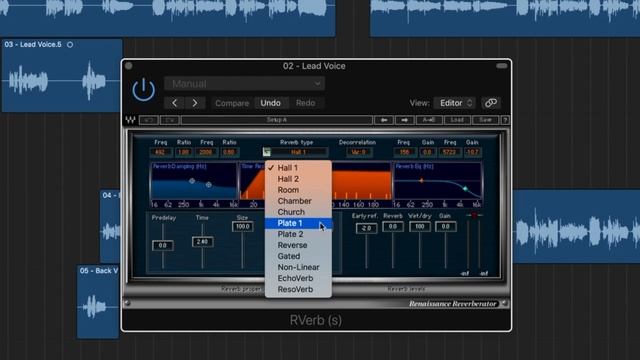This screenshot has width=640, height=360.
Task: Click the left node on Reverb Damping graph
Action: click(x=192, y=180)
